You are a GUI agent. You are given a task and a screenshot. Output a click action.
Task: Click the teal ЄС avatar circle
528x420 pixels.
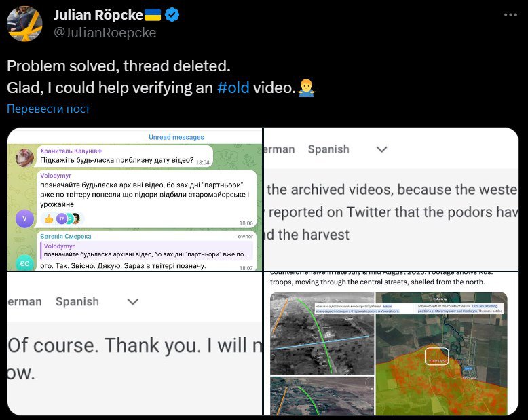point(24,263)
